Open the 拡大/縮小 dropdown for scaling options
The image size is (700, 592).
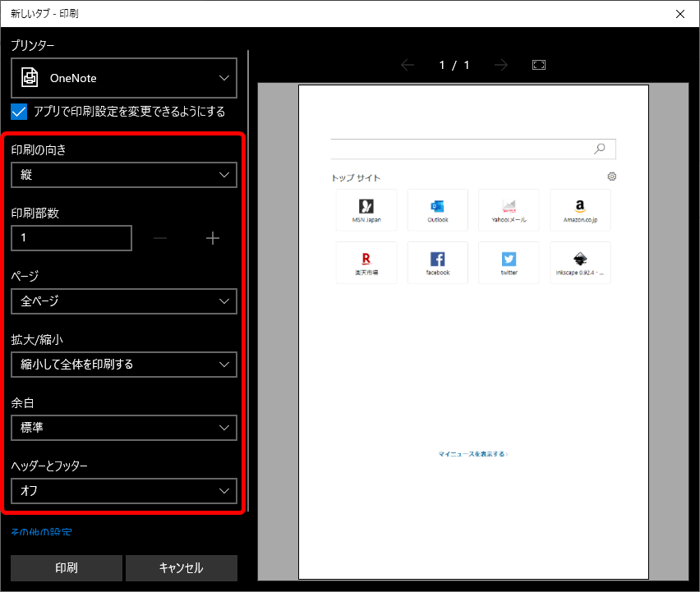coord(123,365)
